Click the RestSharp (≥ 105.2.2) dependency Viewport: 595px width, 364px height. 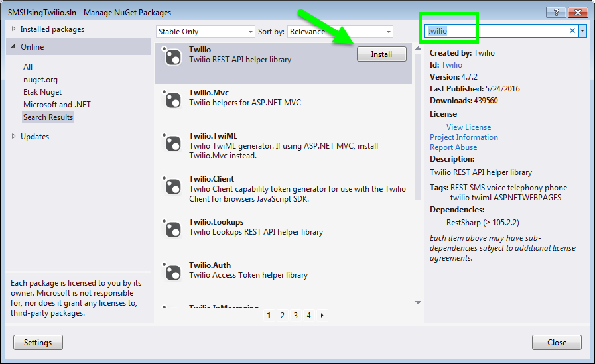483,223
